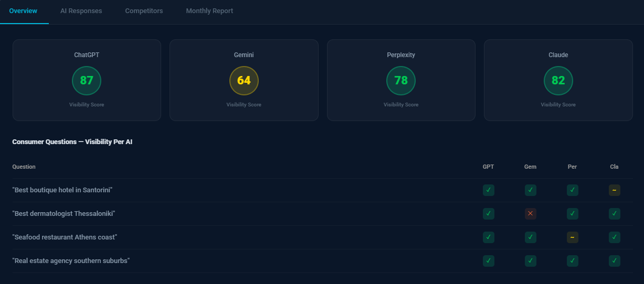Click GPT checkmark for dermatologist Thessaloniki row

tap(489, 214)
